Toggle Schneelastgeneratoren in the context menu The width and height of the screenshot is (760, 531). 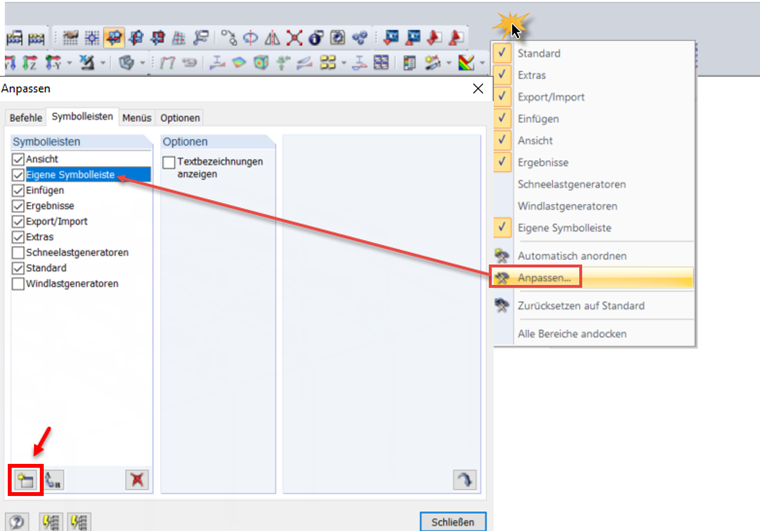(x=593, y=184)
